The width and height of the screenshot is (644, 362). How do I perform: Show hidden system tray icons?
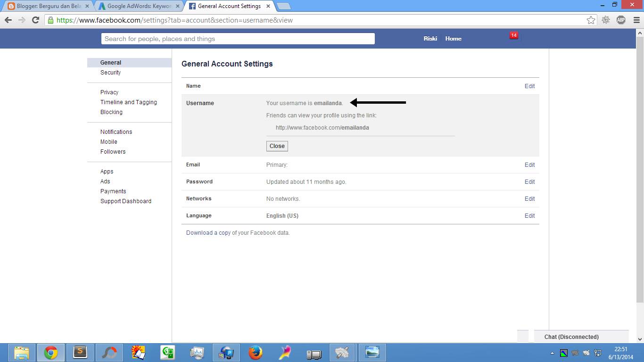(x=552, y=353)
